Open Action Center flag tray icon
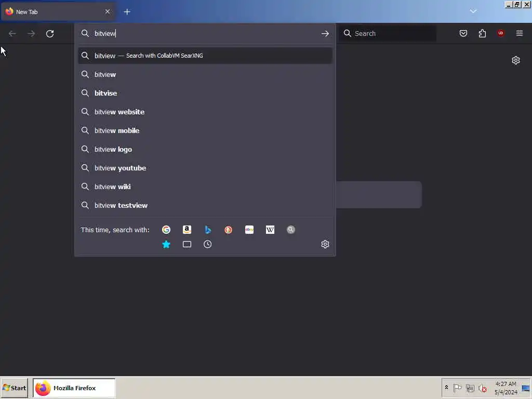532x399 pixels. (x=457, y=388)
